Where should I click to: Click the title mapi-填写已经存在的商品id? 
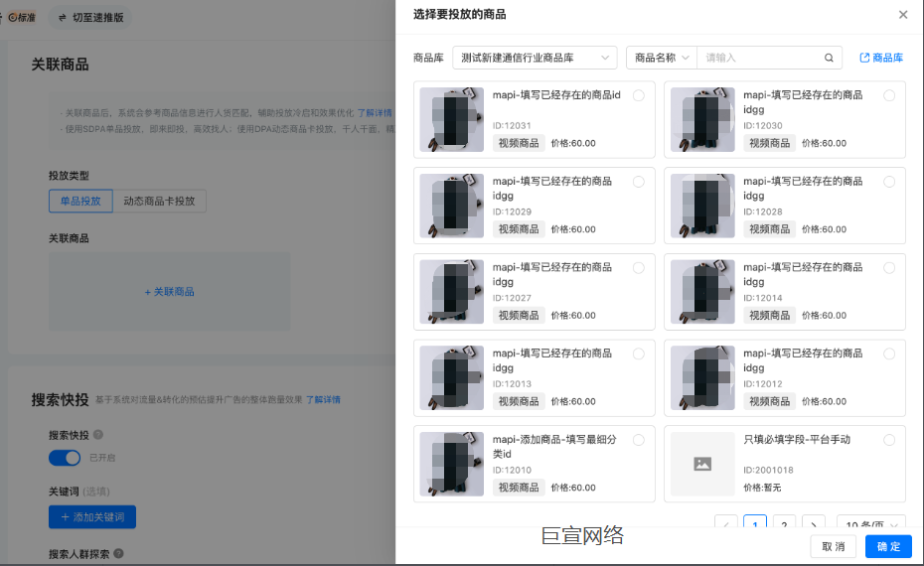(556, 94)
